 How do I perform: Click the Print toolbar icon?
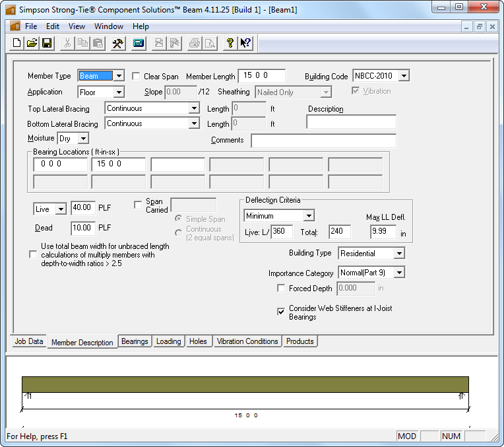coord(195,43)
